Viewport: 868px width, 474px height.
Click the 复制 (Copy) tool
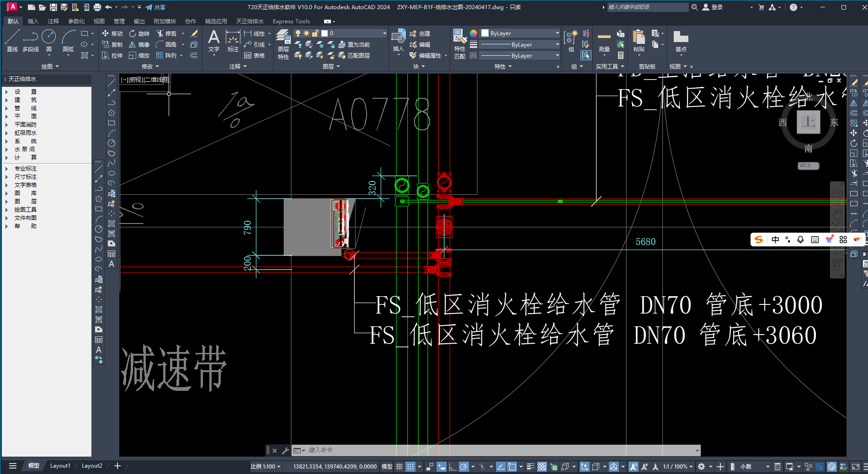112,44
